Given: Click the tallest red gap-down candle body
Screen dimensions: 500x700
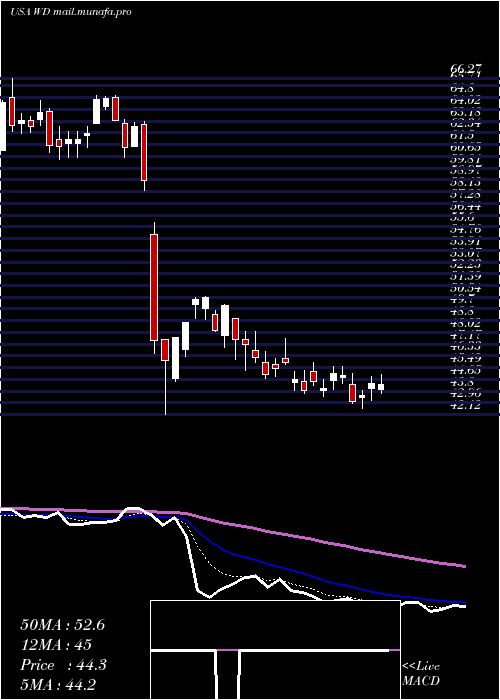Looking at the screenshot, I should pos(154,288).
